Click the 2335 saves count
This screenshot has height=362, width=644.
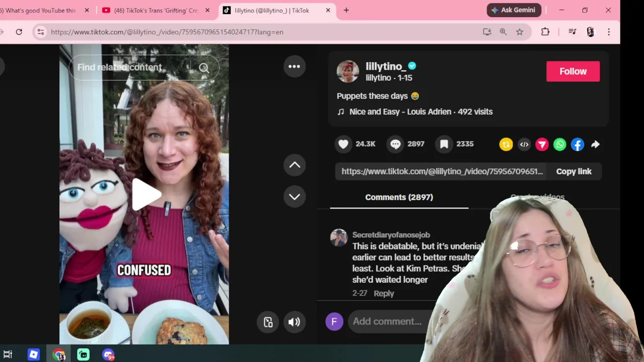465,144
